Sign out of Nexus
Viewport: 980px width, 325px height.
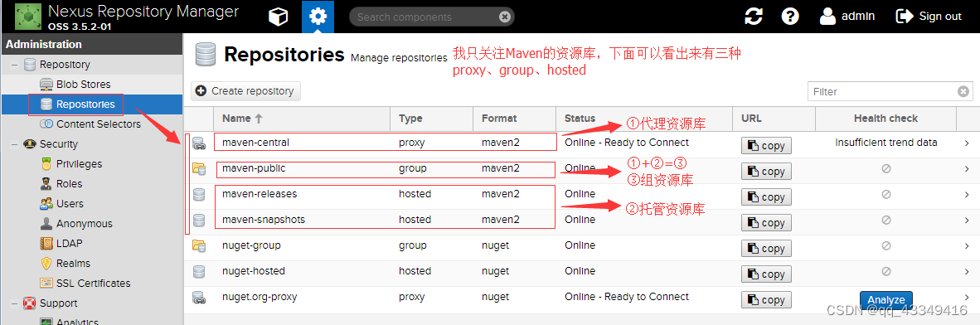[x=929, y=17]
